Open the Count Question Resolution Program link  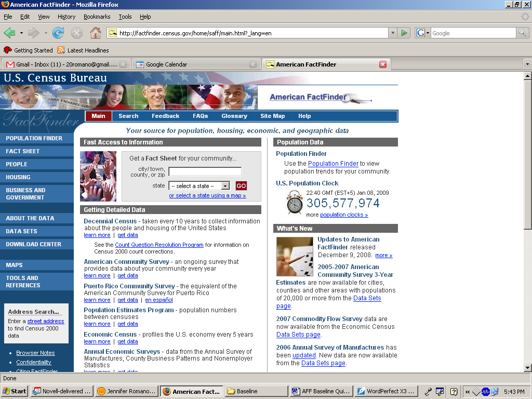point(159,245)
